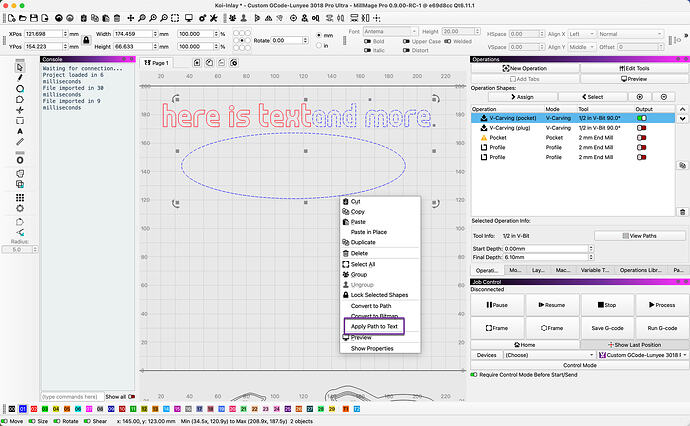Click the Save project floppy icon
The image size is (690, 426).
[x=34, y=18]
